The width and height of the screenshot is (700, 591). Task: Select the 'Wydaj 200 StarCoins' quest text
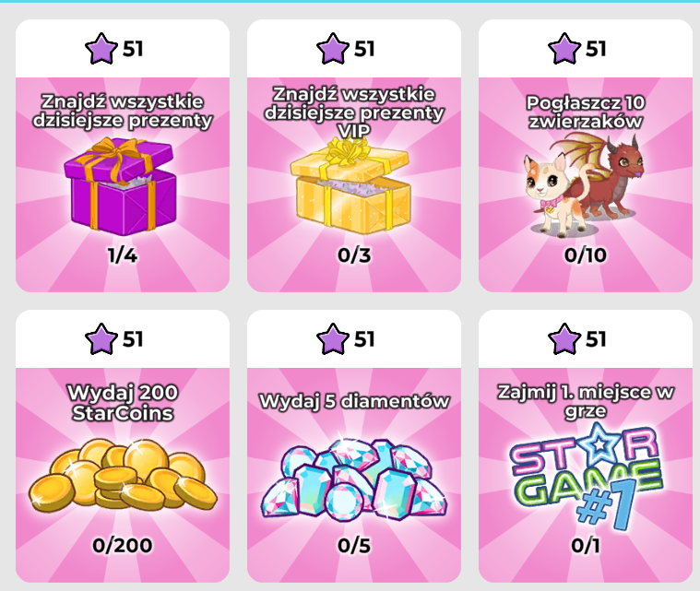[x=123, y=403]
